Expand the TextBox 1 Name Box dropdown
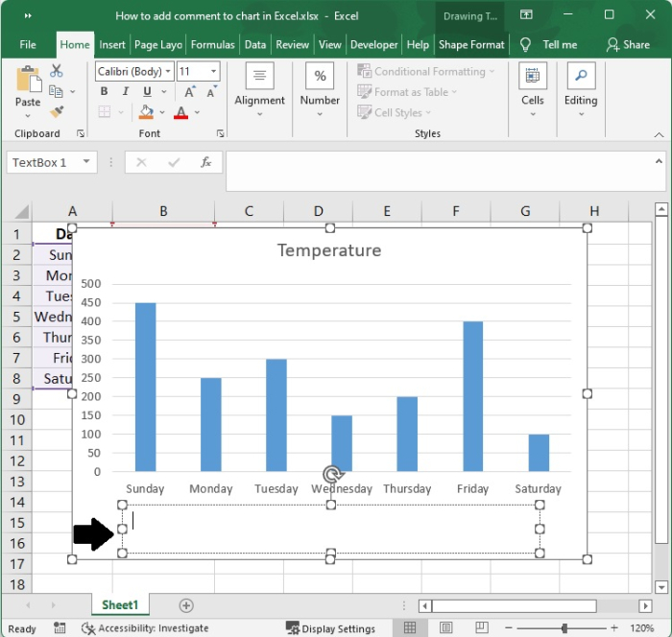Screen dimensions: 672x637 pyautogui.click(x=86, y=162)
